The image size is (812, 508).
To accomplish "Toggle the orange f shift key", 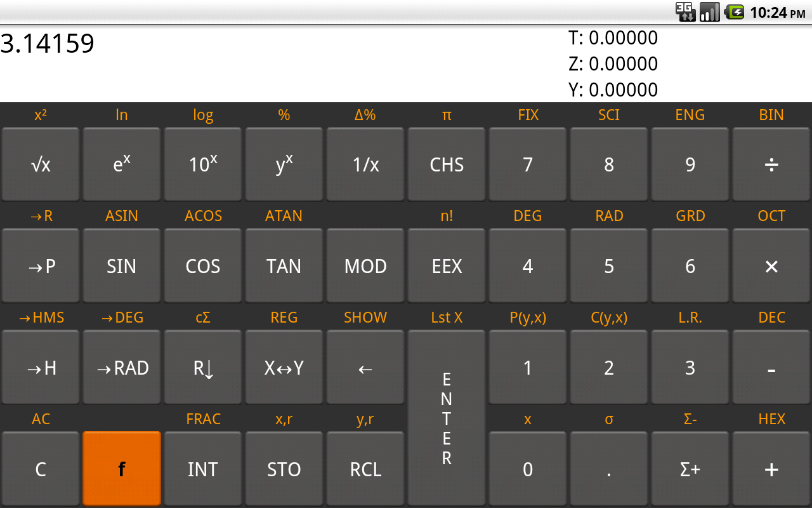I will (x=121, y=469).
